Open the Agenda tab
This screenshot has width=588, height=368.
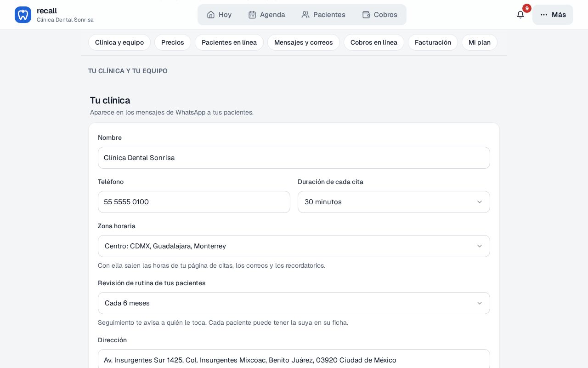coord(266,15)
